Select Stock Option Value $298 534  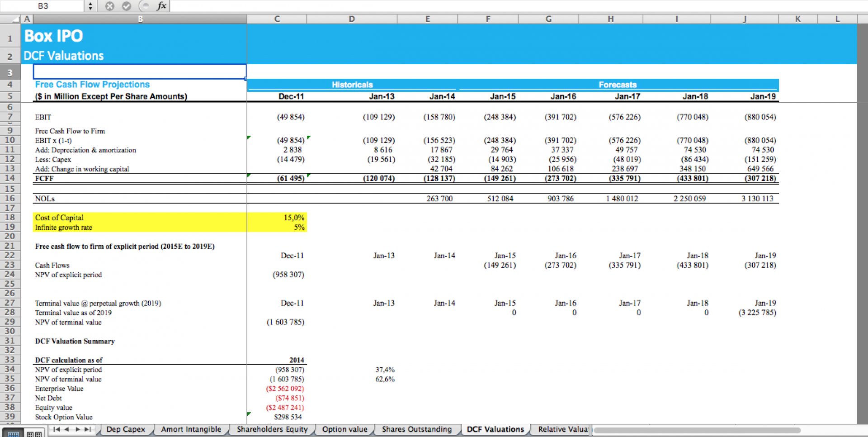(288, 417)
